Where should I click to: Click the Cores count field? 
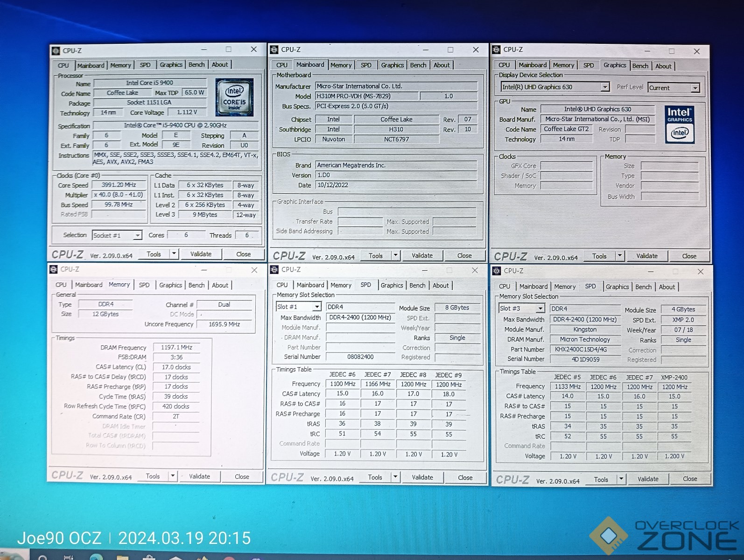186,235
